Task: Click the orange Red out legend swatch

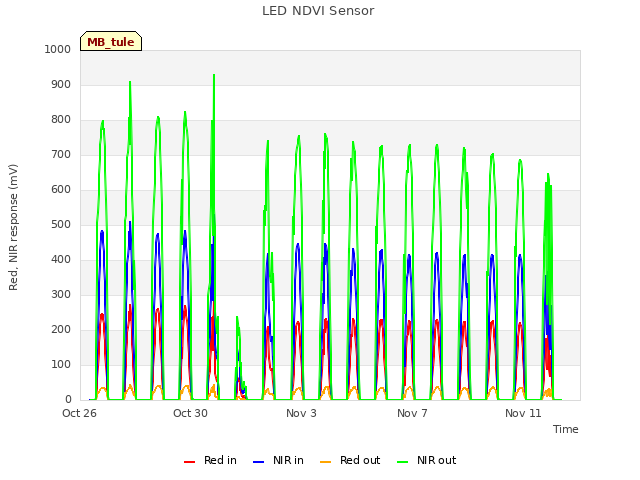Action: click(x=325, y=462)
